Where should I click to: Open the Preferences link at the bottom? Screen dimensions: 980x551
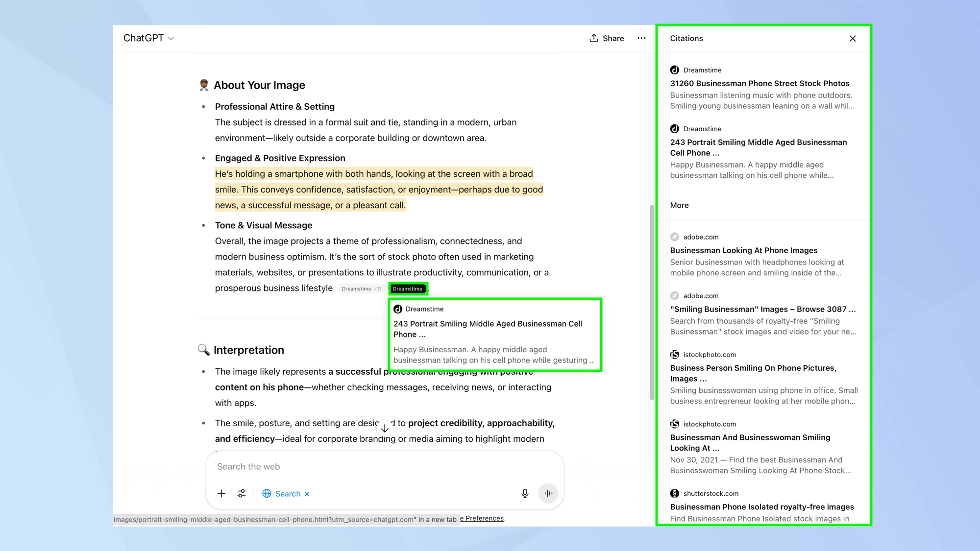pyautogui.click(x=482, y=518)
